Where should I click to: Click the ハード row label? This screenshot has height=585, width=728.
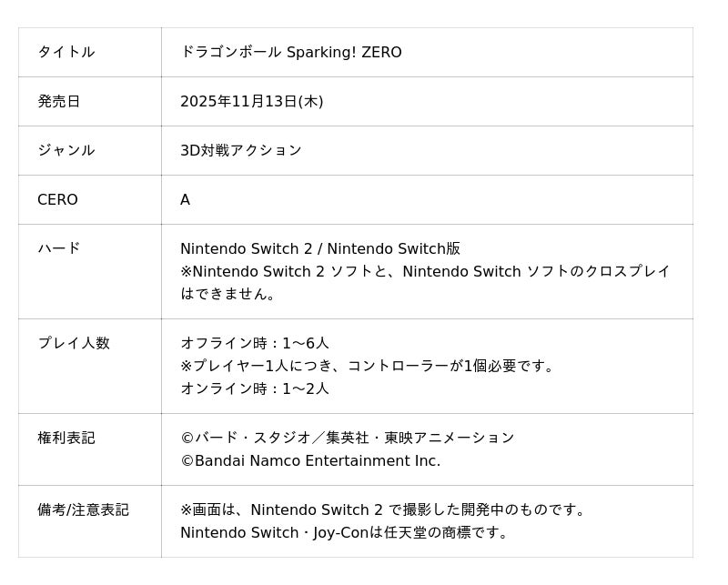click(58, 248)
